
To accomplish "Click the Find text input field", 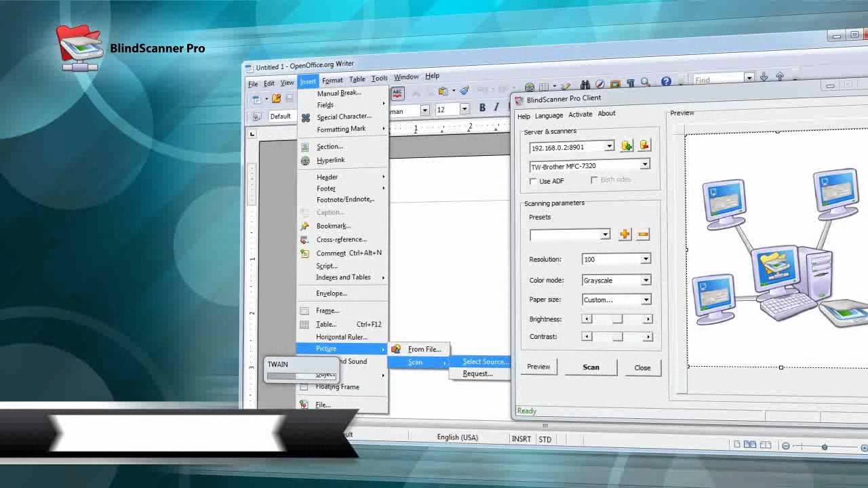I will coord(719,79).
